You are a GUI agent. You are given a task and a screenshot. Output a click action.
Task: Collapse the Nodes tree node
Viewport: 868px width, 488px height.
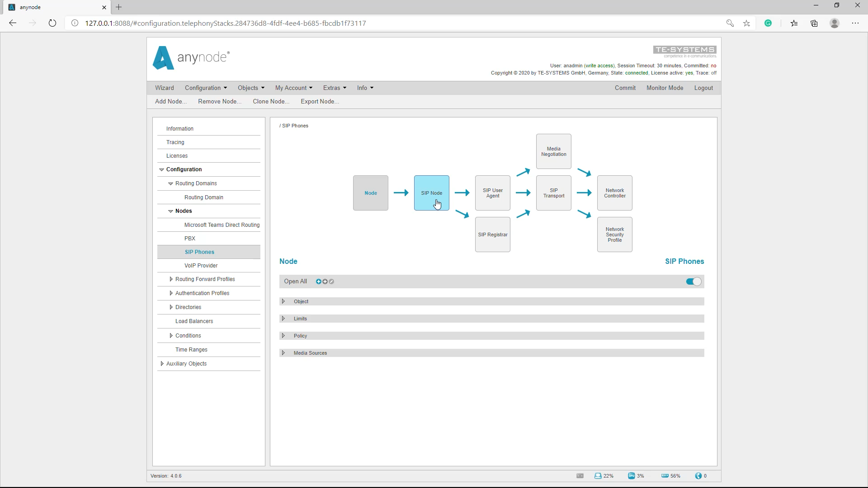(170, 211)
